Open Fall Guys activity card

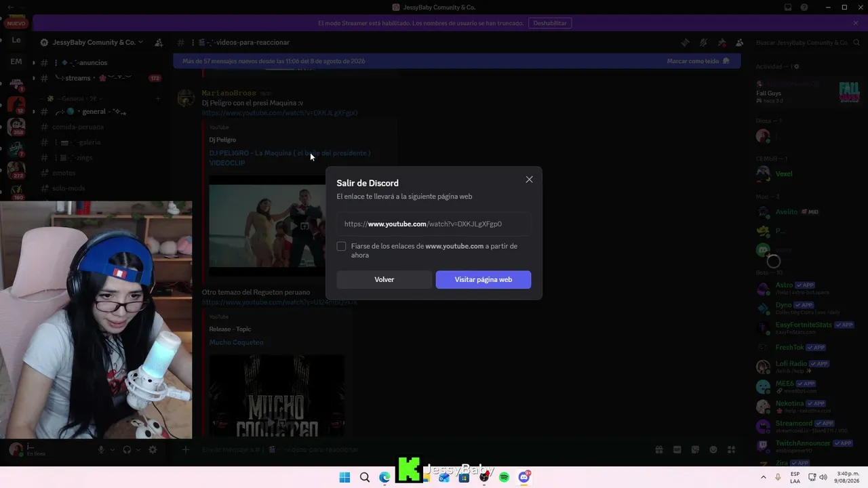[x=808, y=92]
